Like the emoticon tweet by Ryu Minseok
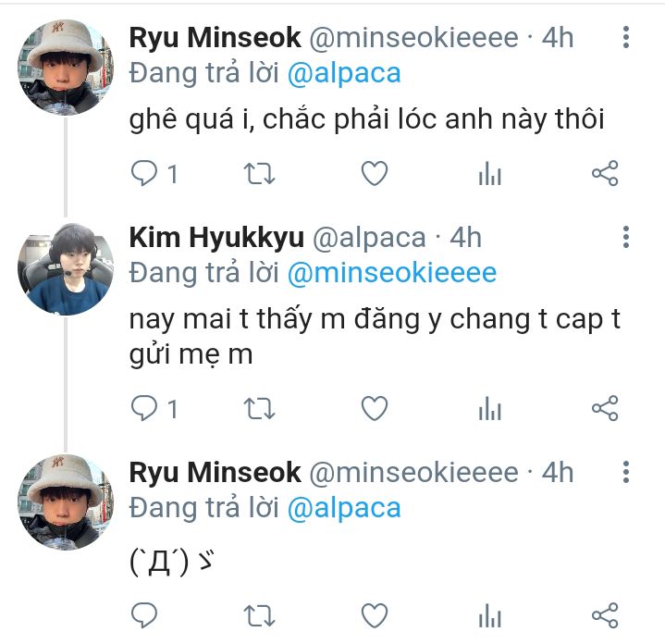The image size is (665, 644). point(374,614)
